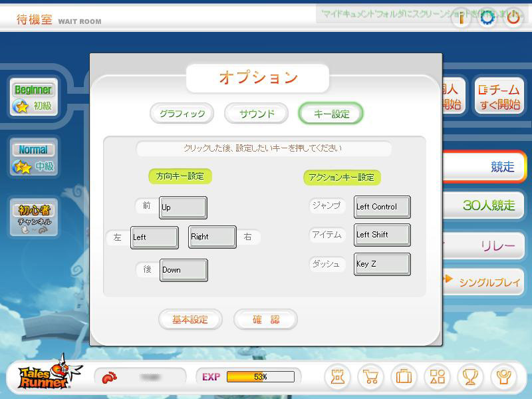The width and height of the screenshot is (532, 399).
Task: Open the shopping cart shop icon
Action: click(x=370, y=376)
